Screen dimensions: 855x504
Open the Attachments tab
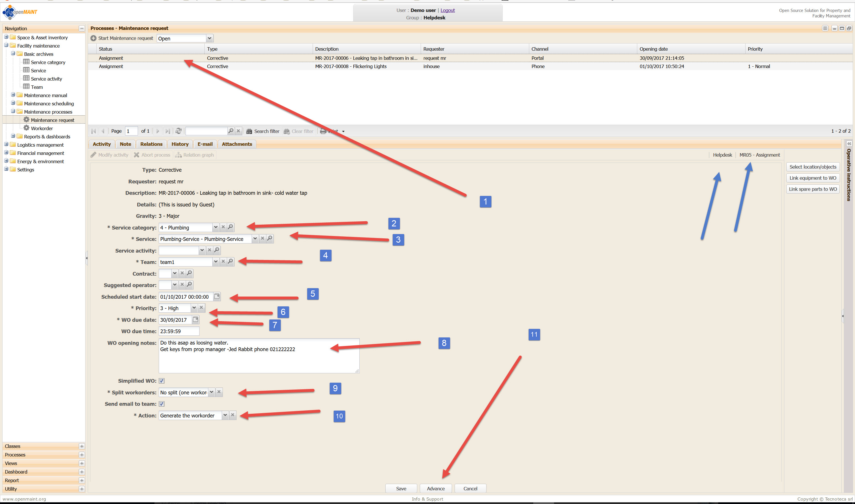pos(237,144)
